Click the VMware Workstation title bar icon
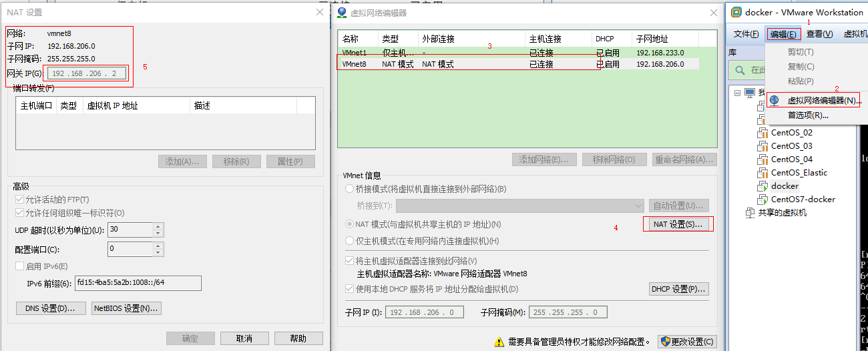The width and height of the screenshot is (868, 351). coord(736,12)
